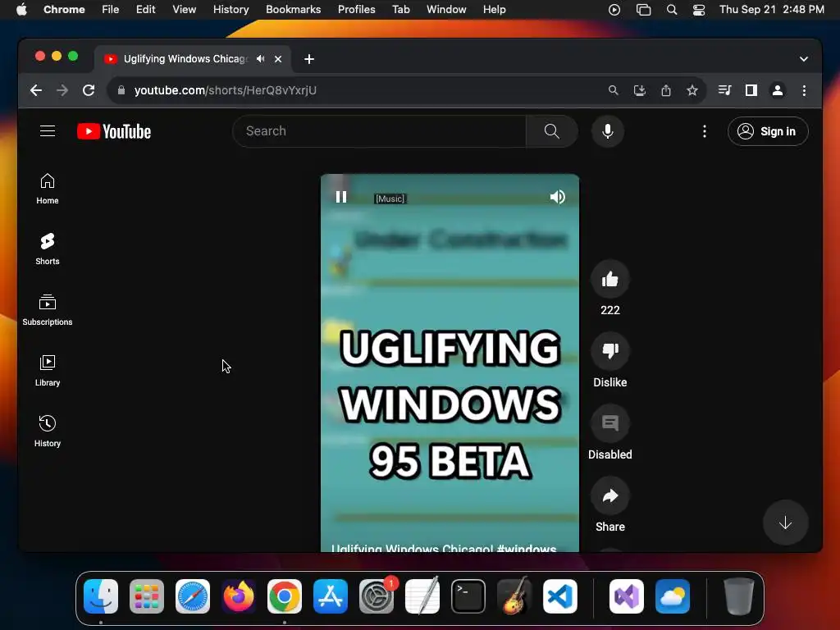840x630 pixels.
Task: Click the address bar URL
Action: coord(225,90)
